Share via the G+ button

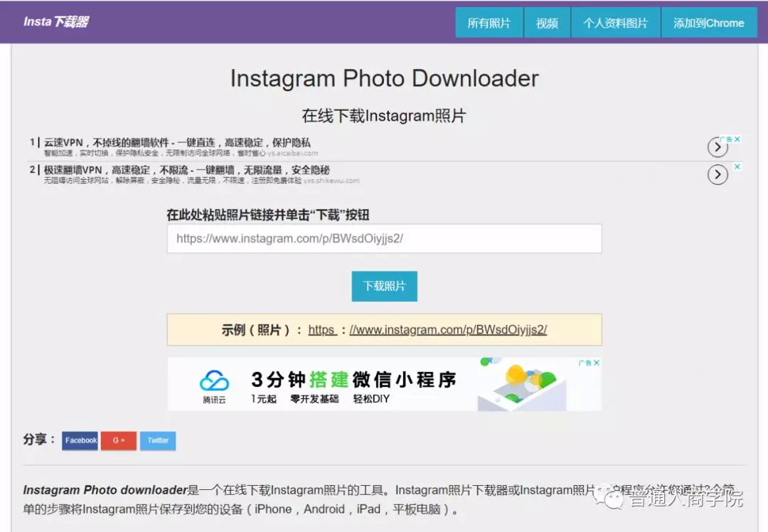pos(119,440)
